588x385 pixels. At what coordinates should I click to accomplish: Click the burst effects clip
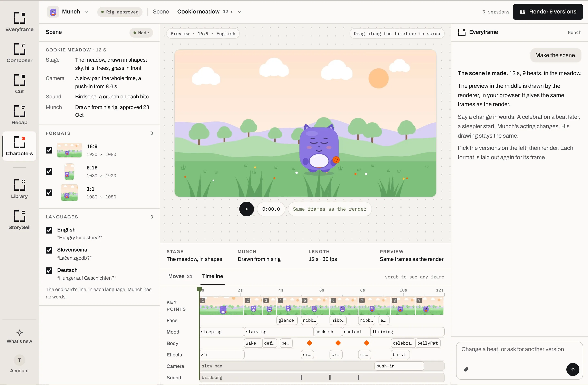click(x=400, y=355)
